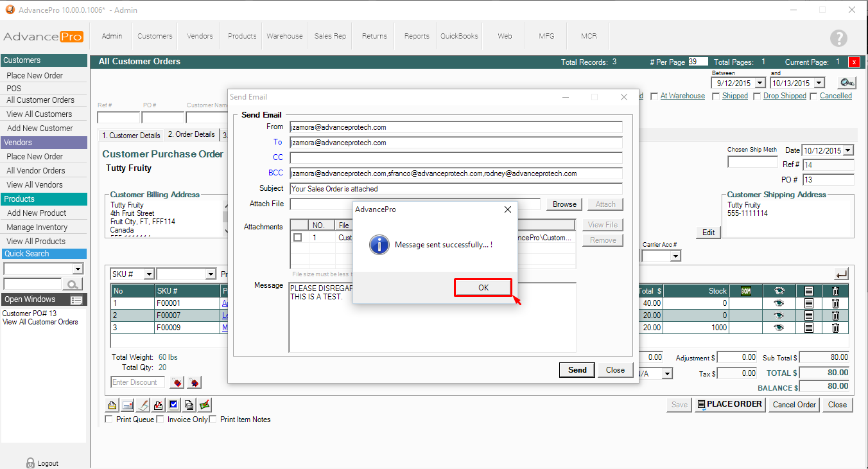This screenshot has width=868, height=469.
Task: Click the Subject field in Send Email
Action: click(456, 189)
